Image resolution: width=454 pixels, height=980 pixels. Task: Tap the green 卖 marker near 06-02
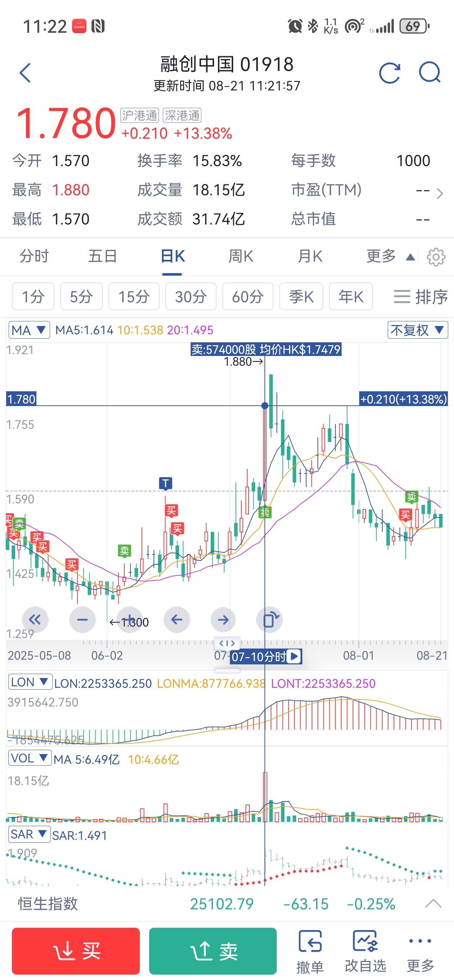(125, 551)
